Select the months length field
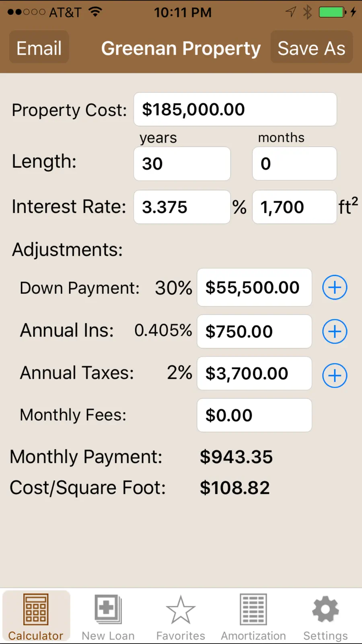Screen dimensions: 362x644 click(294, 164)
